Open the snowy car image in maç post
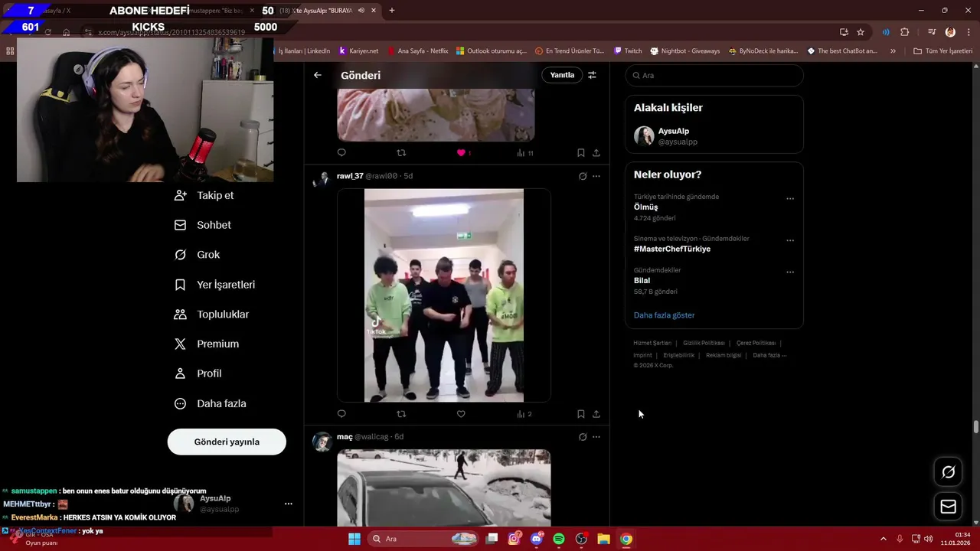This screenshot has width=980, height=551. coord(444,487)
